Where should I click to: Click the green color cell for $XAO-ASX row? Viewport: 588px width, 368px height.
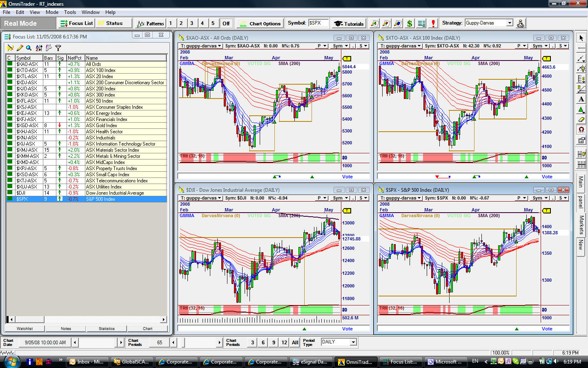[x=10, y=64]
